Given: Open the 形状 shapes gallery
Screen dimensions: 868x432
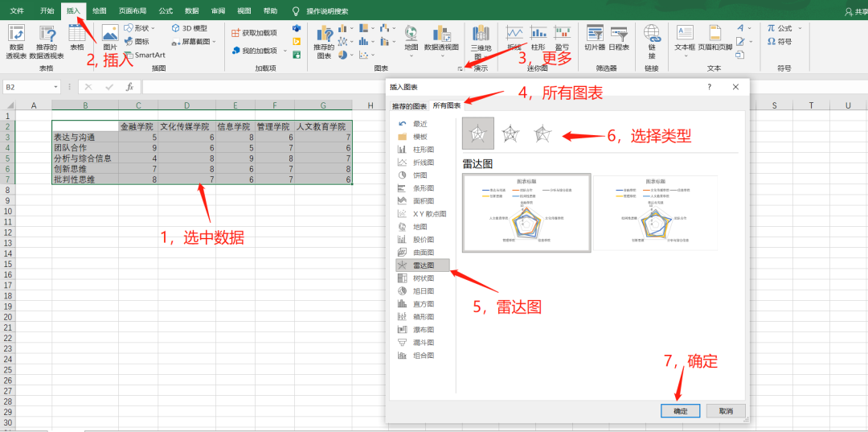Looking at the screenshot, I should coord(140,27).
